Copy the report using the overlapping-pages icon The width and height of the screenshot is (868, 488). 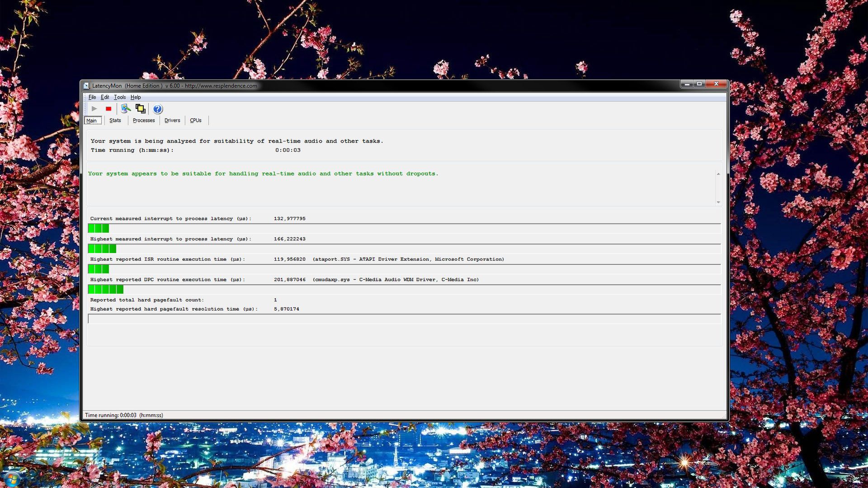[x=140, y=109]
